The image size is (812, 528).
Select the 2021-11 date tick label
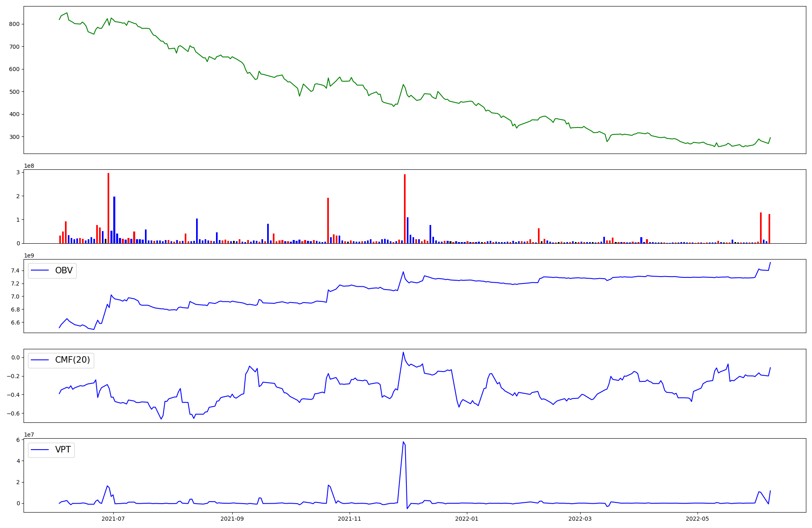(350, 519)
